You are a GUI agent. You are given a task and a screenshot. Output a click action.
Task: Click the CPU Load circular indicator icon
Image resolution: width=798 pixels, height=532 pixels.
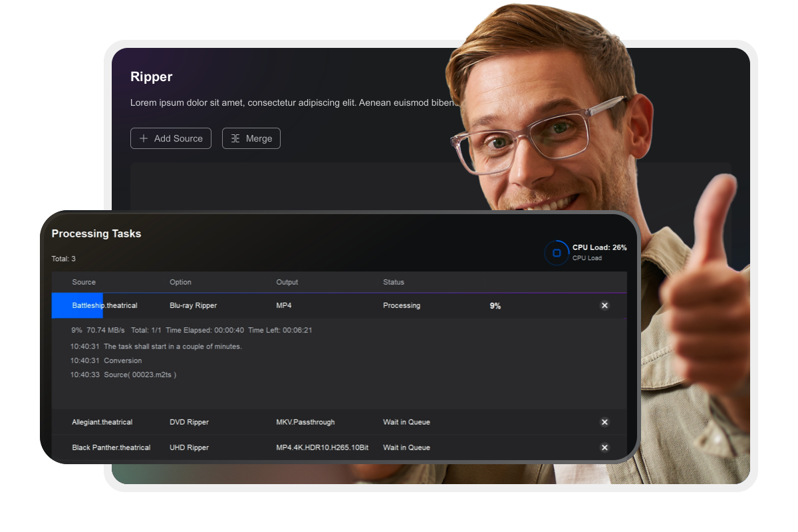557,253
